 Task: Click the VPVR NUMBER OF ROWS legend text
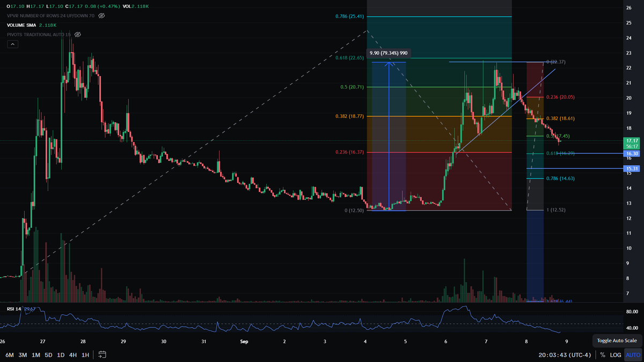point(52,16)
